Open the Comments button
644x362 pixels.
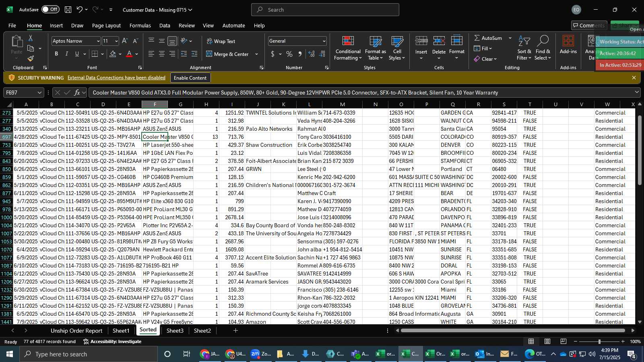589,25
